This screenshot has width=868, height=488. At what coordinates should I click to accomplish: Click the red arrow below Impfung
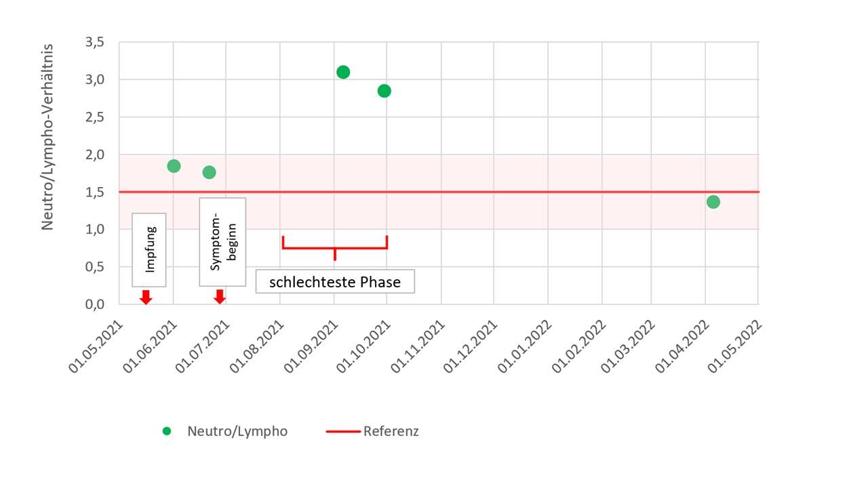146,297
